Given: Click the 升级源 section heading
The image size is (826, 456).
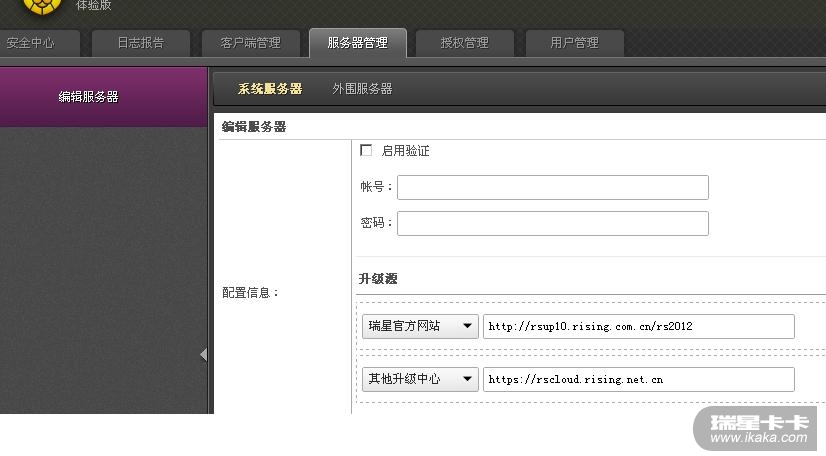Looking at the screenshot, I should pyautogui.click(x=378, y=279).
